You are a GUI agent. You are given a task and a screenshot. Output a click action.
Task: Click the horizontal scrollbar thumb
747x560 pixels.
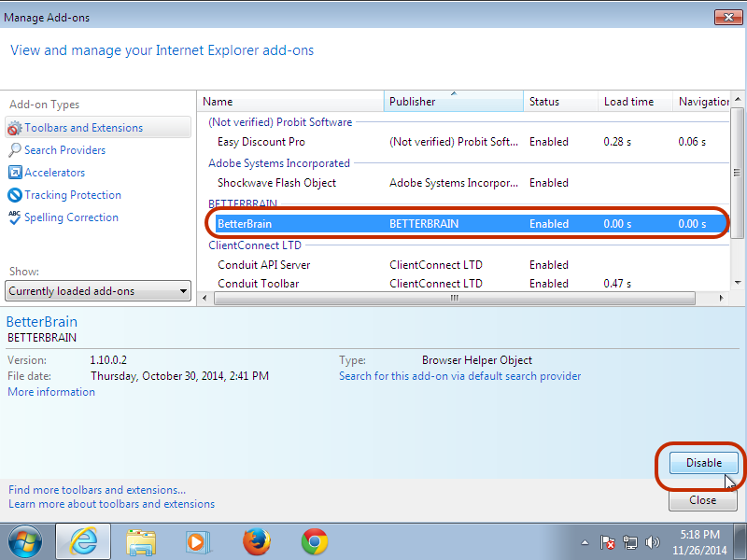coord(455,298)
